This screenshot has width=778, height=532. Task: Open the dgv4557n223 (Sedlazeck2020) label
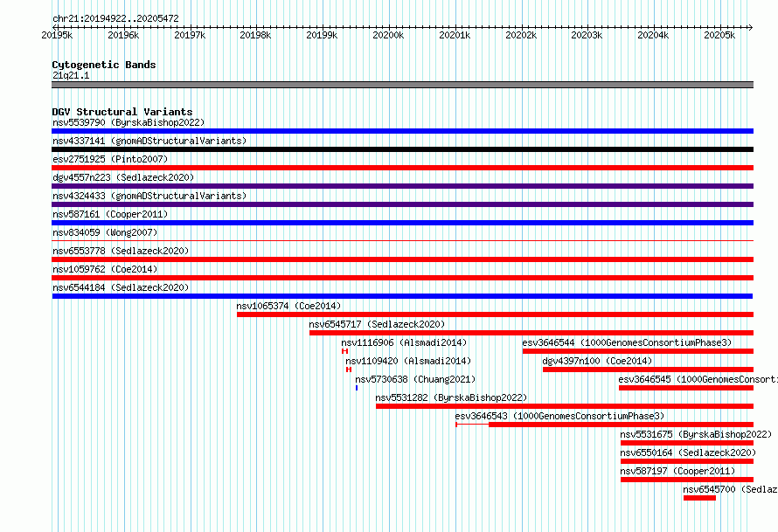click(123, 177)
